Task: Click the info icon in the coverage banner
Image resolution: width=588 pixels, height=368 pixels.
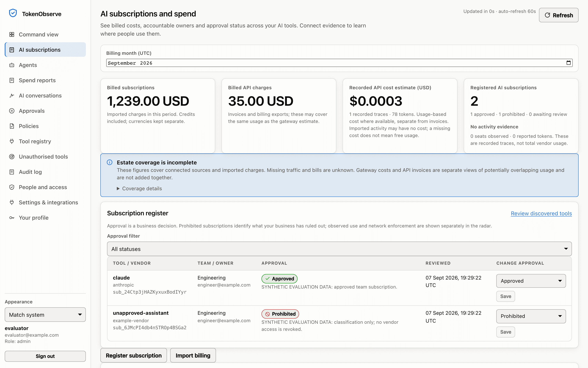Action: click(x=110, y=162)
